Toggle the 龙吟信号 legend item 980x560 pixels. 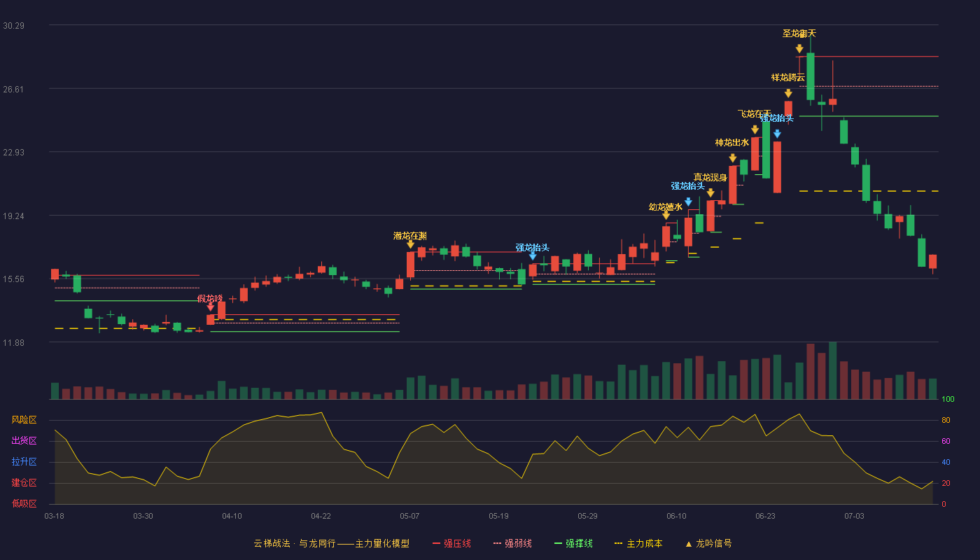pyautogui.click(x=708, y=543)
